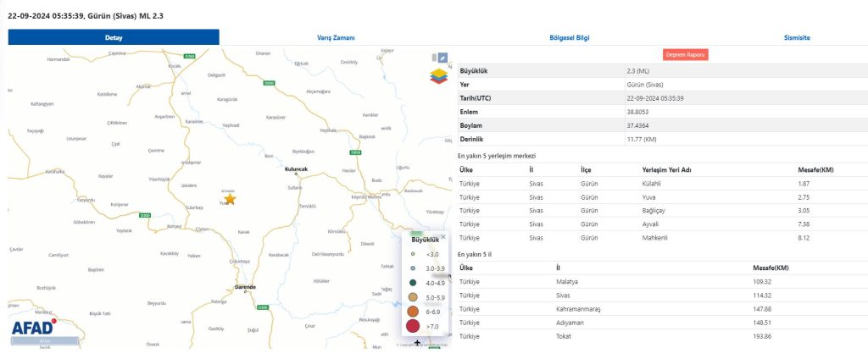Screen dimensions: 868x359
Task: Click the airplane icon at the map bottom
Action: [416, 343]
